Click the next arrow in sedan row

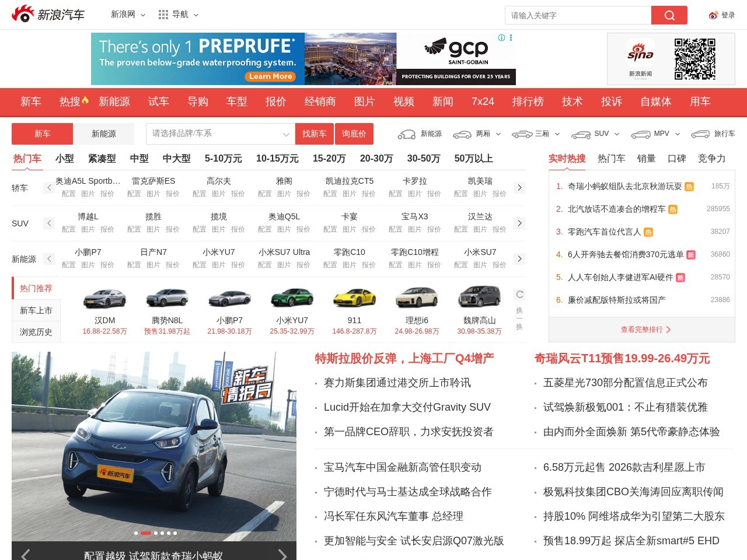(519, 188)
